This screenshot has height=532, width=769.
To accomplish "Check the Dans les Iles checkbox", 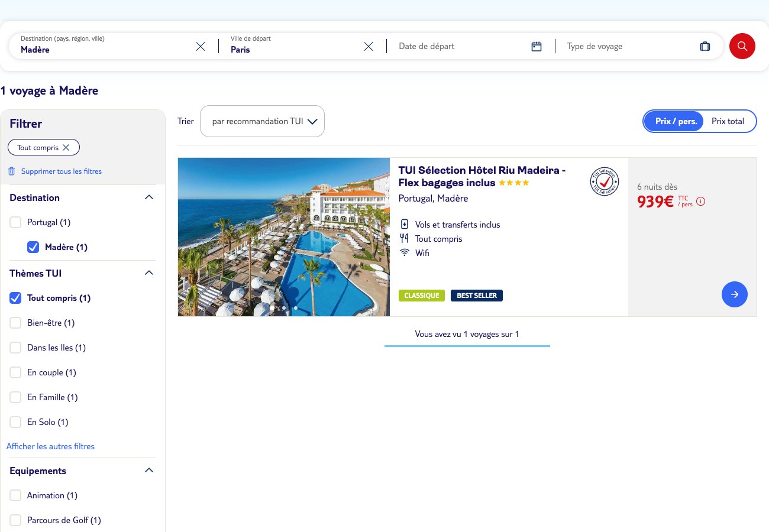I will [x=15, y=348].
